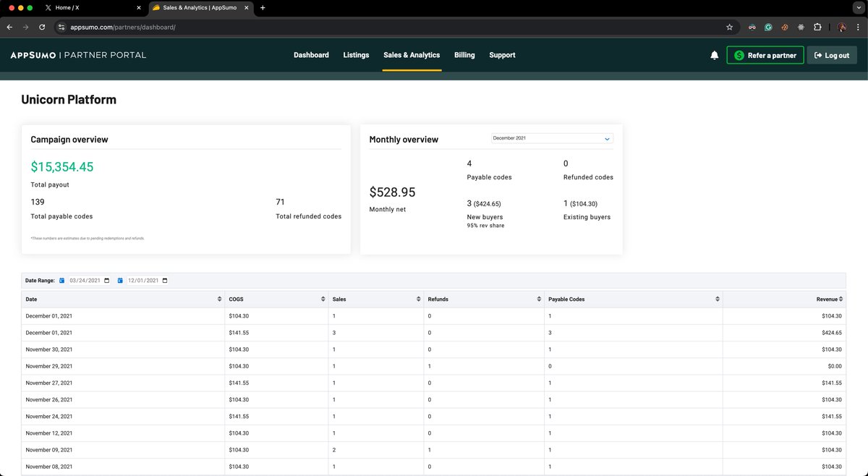This screenshot has height=476, width=868.
Task: Click the Refer a partner button
Action: [765, 55]
